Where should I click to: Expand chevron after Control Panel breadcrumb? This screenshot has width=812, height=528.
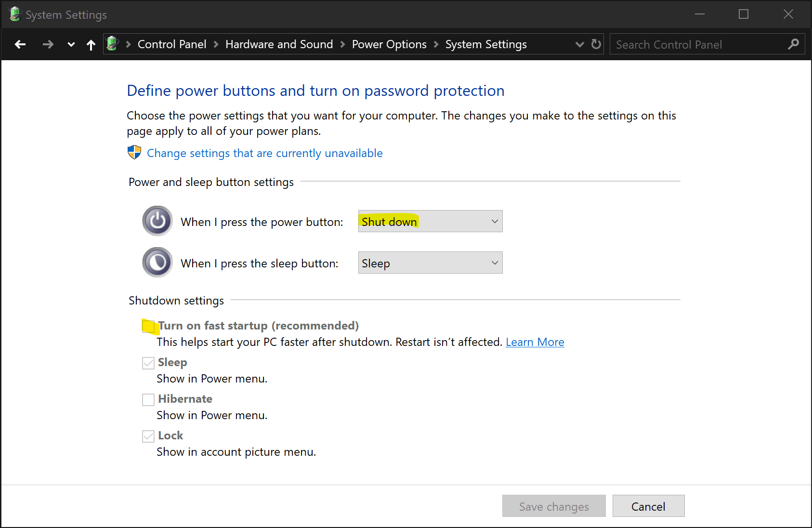(x=216, y=45)
